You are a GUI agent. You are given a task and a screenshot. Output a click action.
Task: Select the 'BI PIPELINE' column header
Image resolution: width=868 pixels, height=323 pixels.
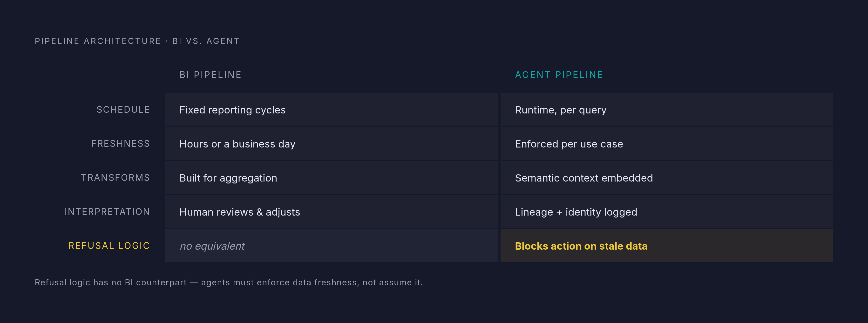pos(210,75)
